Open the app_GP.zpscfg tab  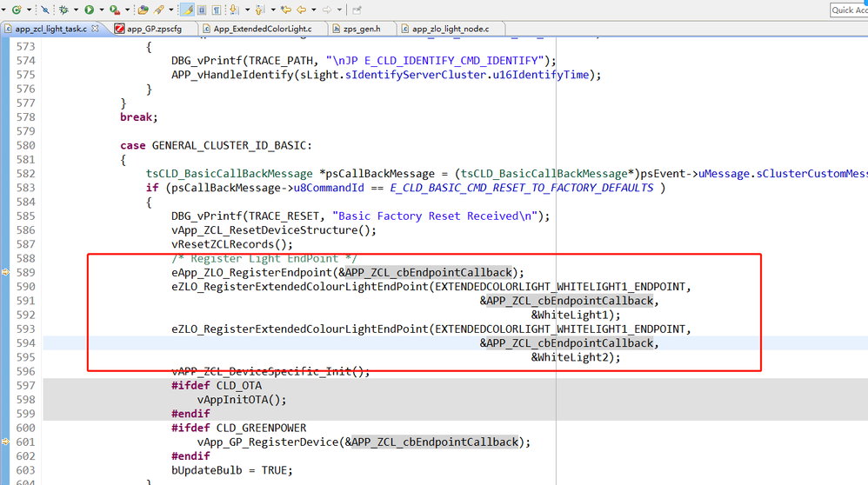155,29
